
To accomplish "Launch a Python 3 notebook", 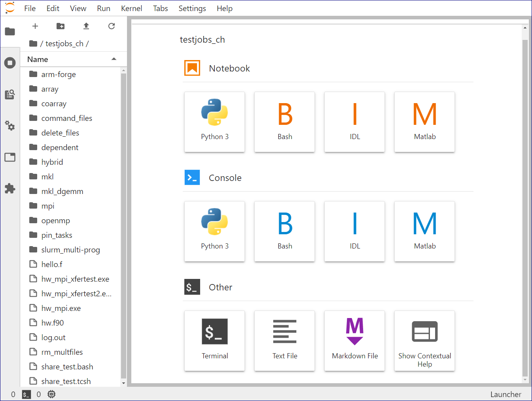I will (x=214, y=122).
